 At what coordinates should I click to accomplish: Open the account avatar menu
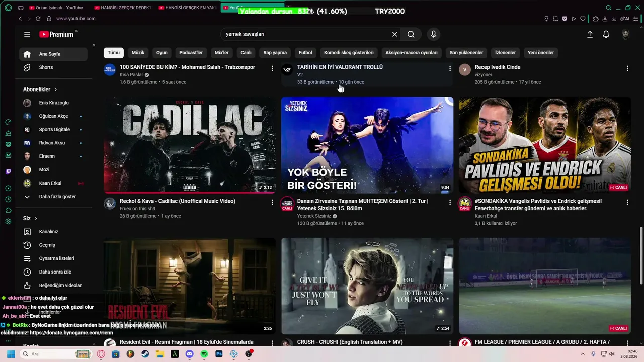click(x=625, y=34)
